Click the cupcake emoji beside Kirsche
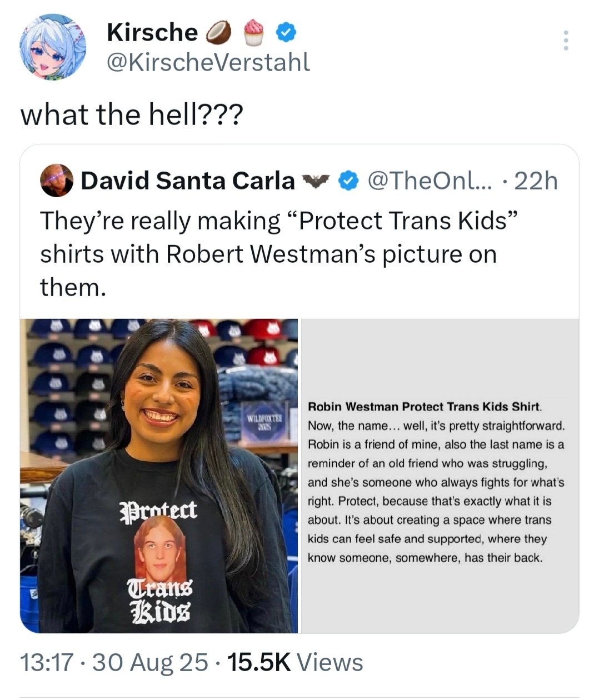Viewport: 599px width, 700px height. [x=254, y=32]
